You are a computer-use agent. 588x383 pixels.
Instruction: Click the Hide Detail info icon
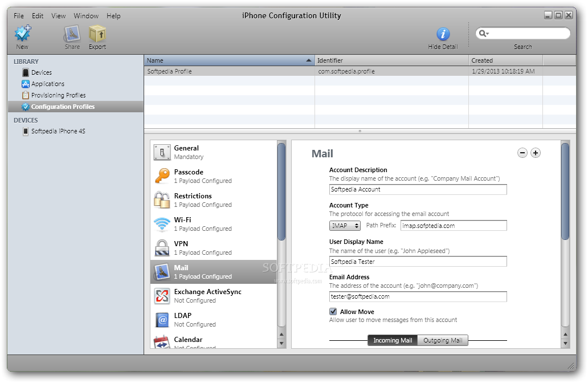443,34
